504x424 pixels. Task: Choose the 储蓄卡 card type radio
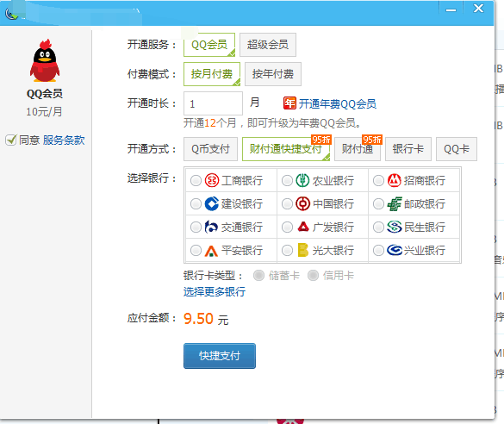[x=258, y=276]
